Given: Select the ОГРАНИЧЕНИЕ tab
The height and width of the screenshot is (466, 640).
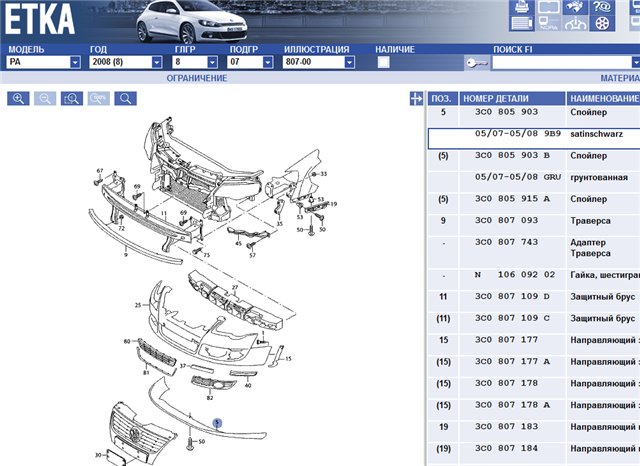Looking at the screenshot, I should pos(196,78).
